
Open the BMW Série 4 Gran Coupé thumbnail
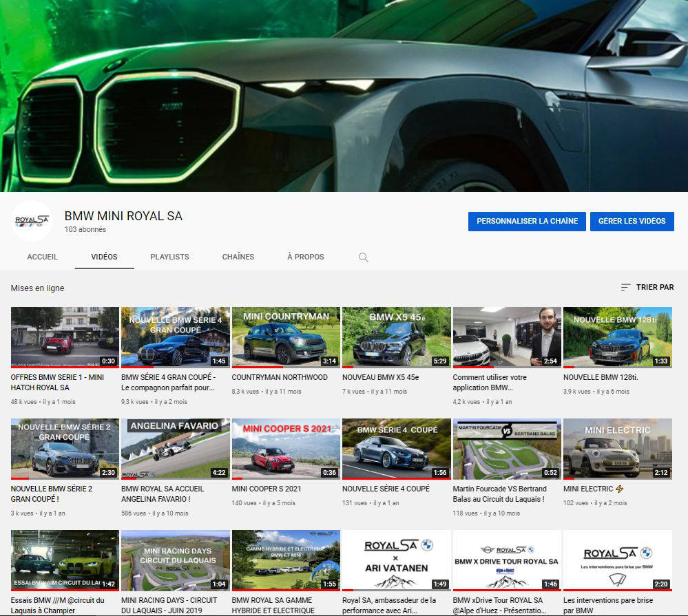coord(176,337)
